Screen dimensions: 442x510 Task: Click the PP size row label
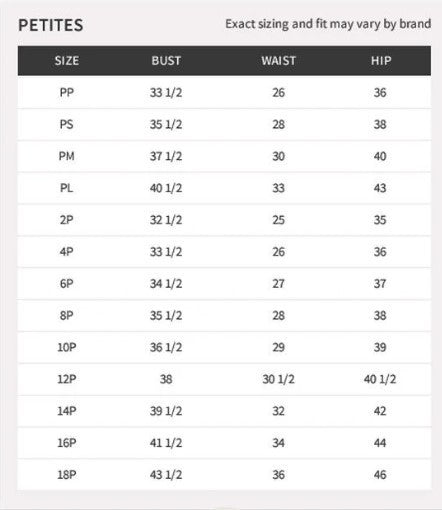67,92
